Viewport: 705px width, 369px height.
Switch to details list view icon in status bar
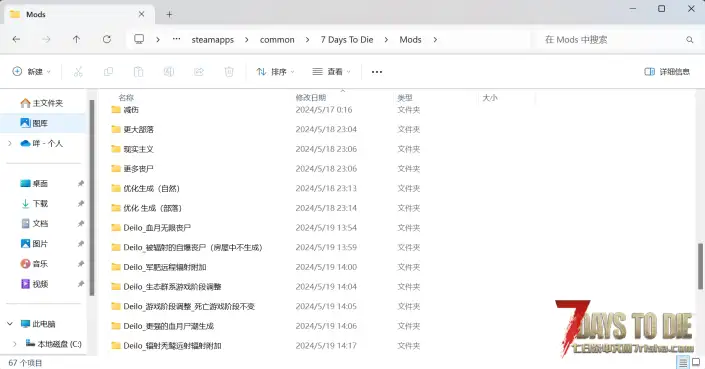[x=683, y=362]
